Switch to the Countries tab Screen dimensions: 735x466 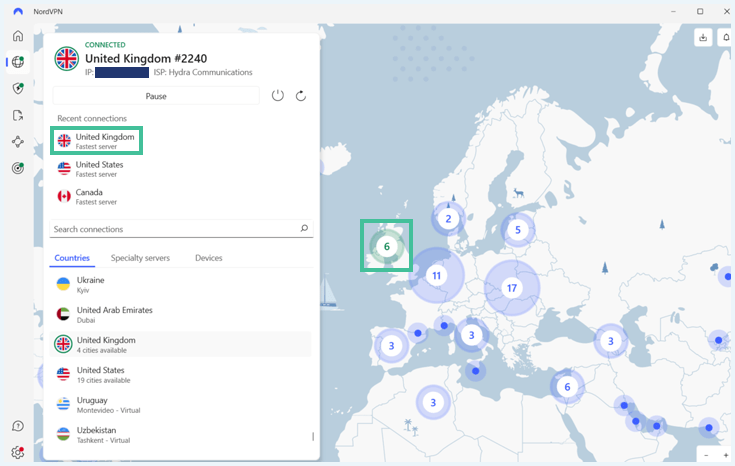[72, 258]
